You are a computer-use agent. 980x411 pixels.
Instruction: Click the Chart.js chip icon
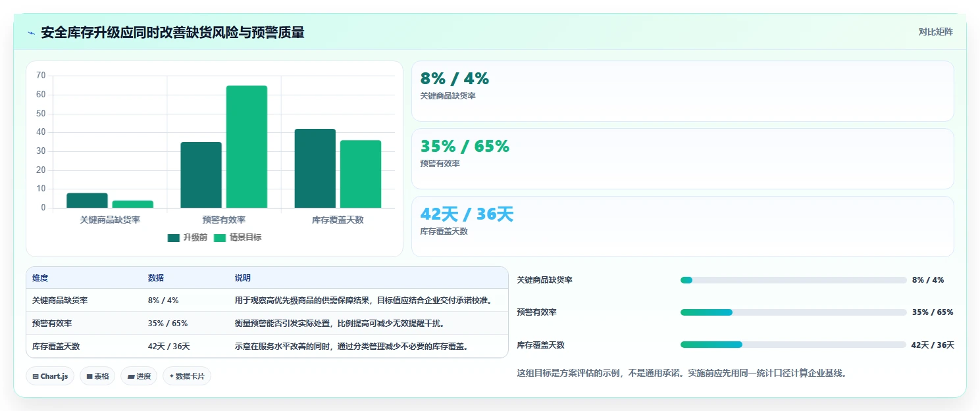[x=36, y=376]
